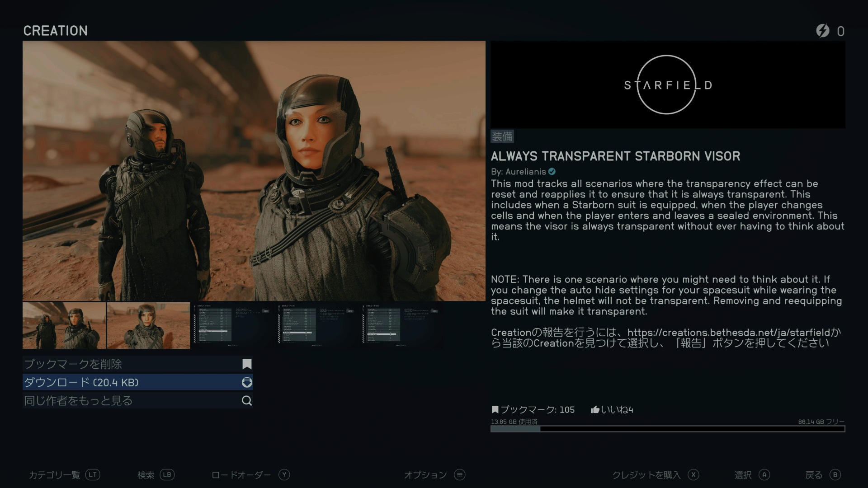Click the Y button icon for load order

[284, 474]
